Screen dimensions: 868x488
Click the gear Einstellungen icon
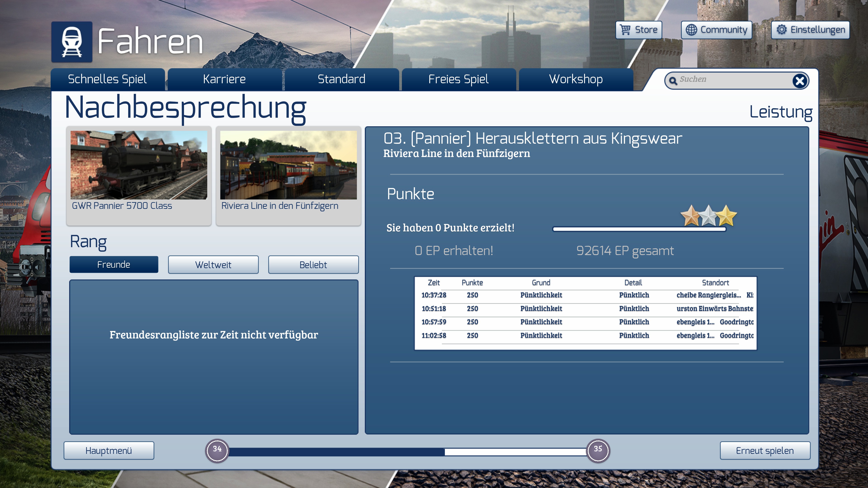[781, 30]
